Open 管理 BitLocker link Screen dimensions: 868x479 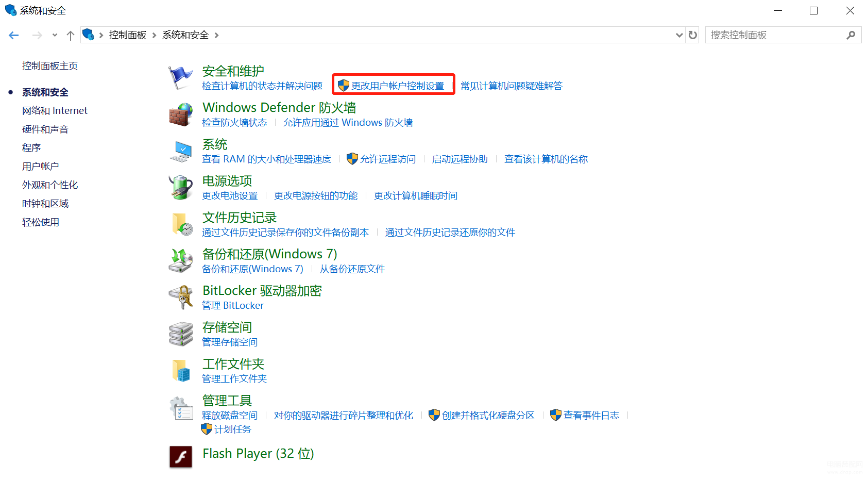233,305
